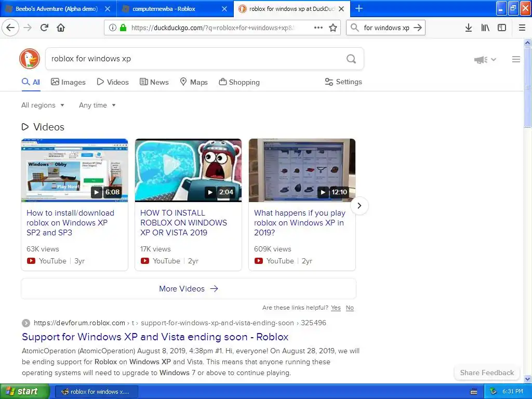Click the green padlock security icon

(123, 28)
